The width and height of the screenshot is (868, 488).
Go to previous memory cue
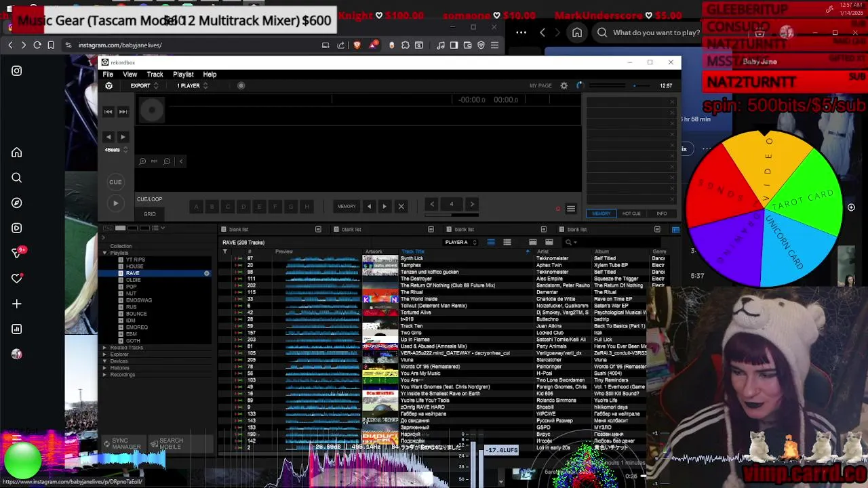369,206
